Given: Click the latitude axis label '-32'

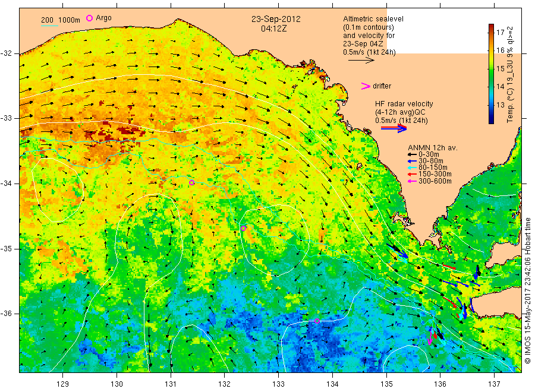Looking at the screenshot, I should pyautogui.click(x=6, y=53).
